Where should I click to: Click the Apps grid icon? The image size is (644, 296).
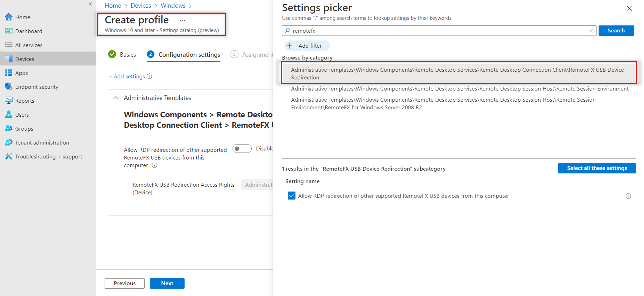(8, 73)
